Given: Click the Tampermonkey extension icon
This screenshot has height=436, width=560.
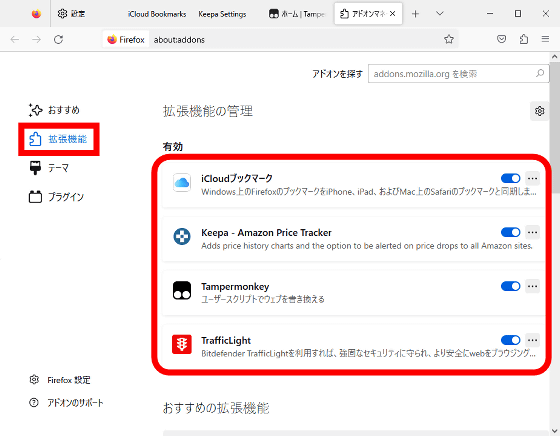Looking at the screenshot, I should pyautogui.click(x=182, y=291).
